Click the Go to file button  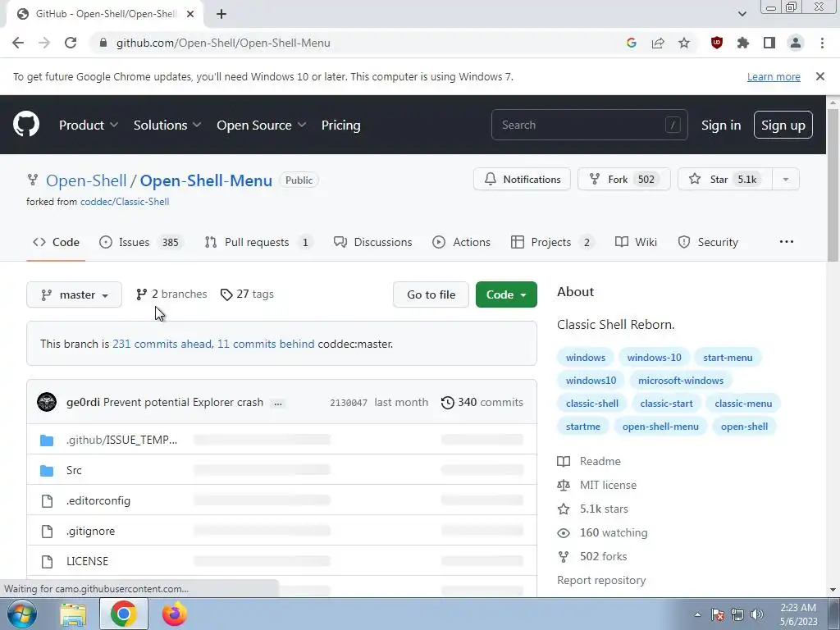click(x=431, y=294)
